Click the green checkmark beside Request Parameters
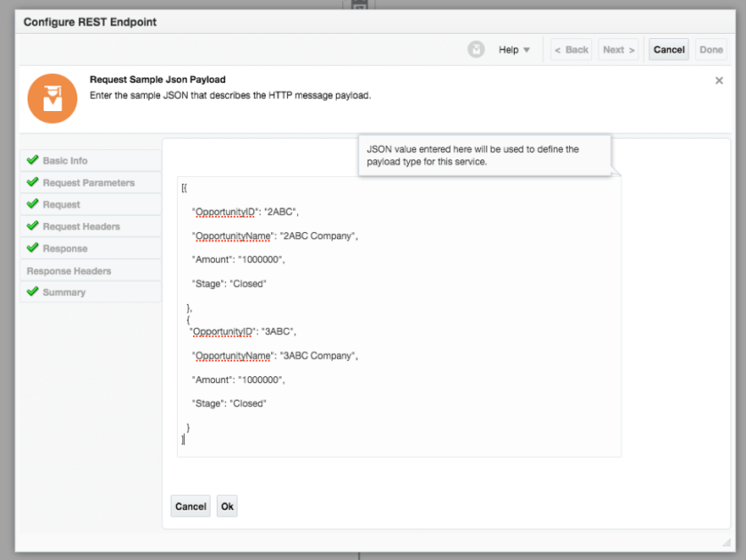 click(33, 182)
